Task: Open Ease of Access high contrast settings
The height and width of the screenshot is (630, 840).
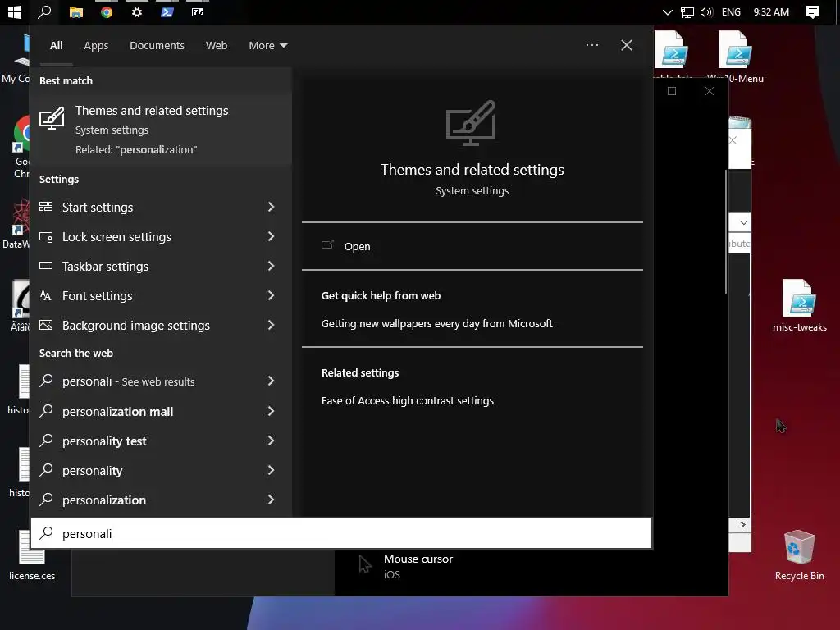Action: click(407, 400)
